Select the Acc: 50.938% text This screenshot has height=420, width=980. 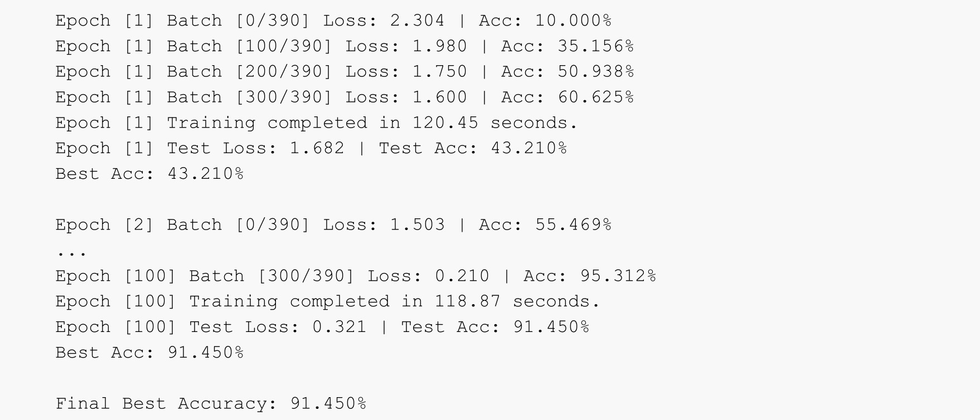[567, 72]
